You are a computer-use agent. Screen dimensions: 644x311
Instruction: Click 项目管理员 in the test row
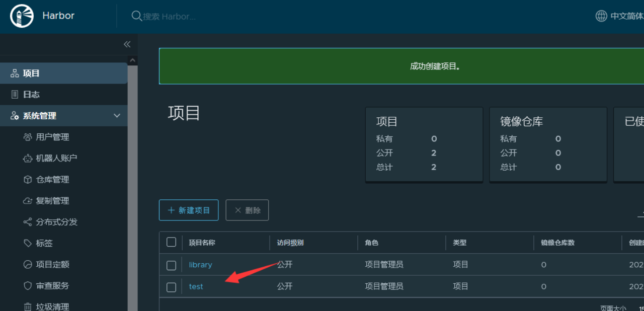click(x=384, y=286)
